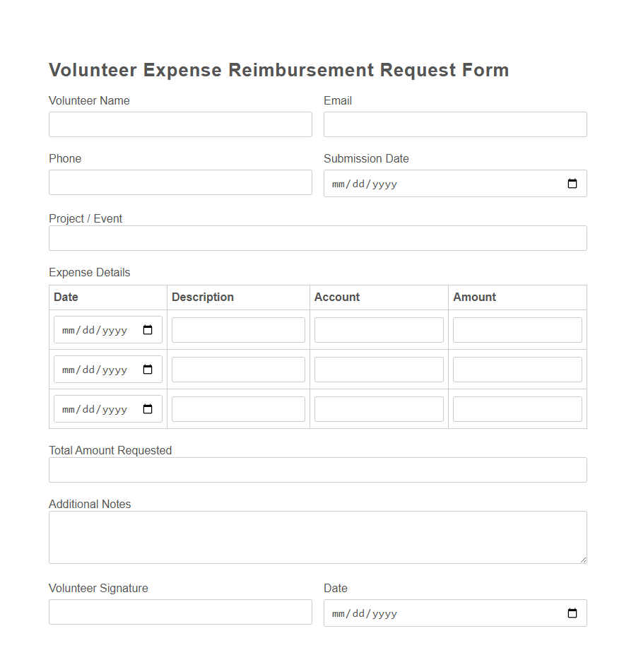636x672 pixels.
Task: Focus the Description field in the second expense row
Action: coord(237,369)
